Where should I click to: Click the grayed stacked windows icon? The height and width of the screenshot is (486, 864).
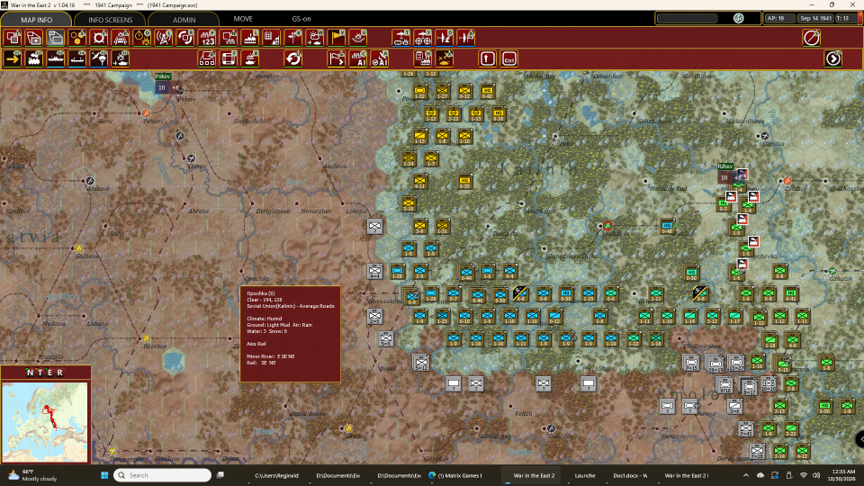pos(56,38)
